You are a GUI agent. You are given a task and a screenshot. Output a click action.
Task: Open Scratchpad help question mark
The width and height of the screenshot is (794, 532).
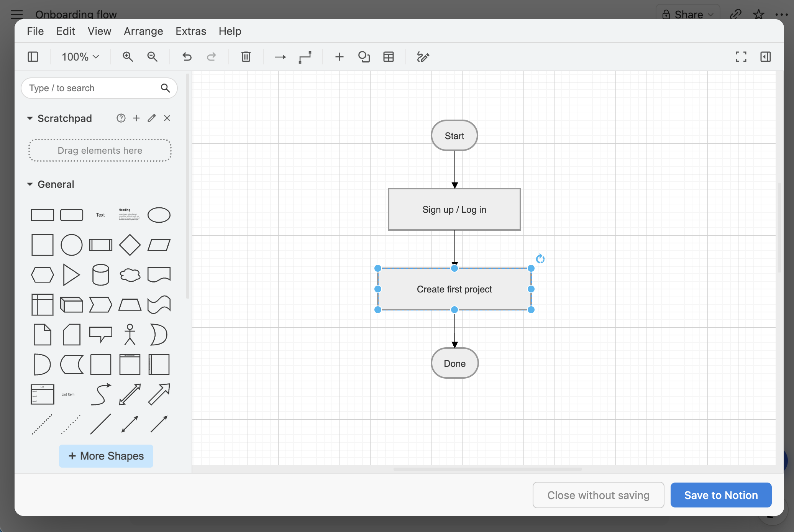[121, 118]
